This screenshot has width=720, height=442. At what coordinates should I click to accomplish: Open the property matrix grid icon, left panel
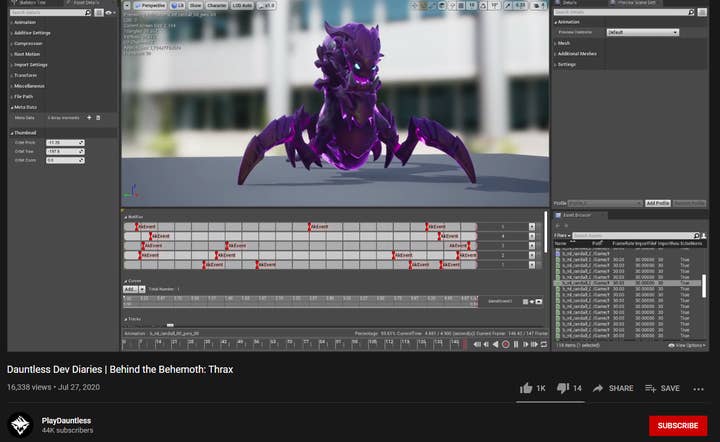click(x=99, y=13)
